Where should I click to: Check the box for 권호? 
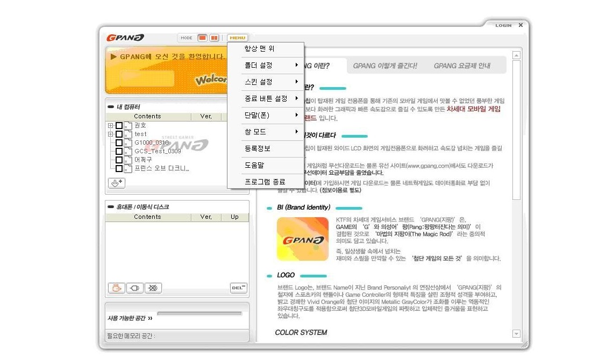[x=119, y=125]
